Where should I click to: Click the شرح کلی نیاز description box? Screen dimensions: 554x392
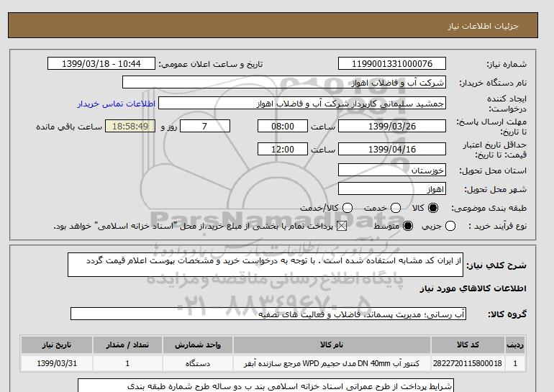tap(265, 265)
